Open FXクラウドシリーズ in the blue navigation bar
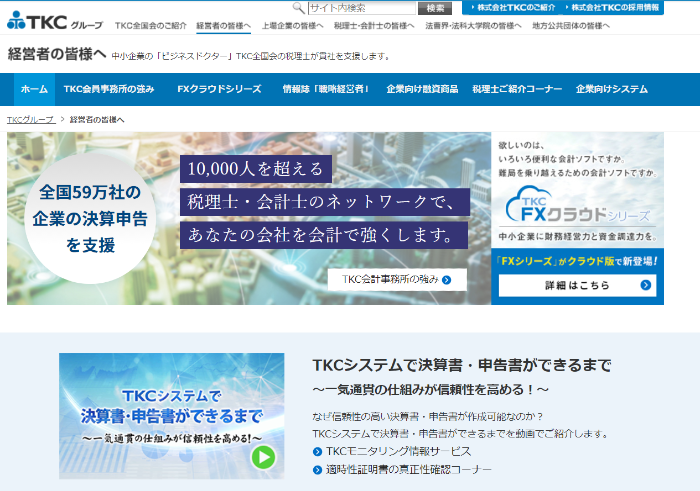This screenshot has height=491, width=700. [x=218, y=89]
